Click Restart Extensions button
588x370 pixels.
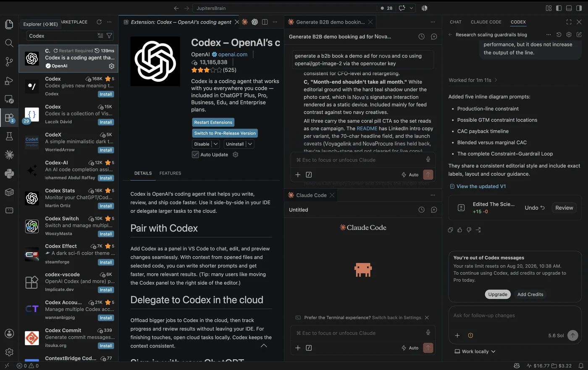213,122
